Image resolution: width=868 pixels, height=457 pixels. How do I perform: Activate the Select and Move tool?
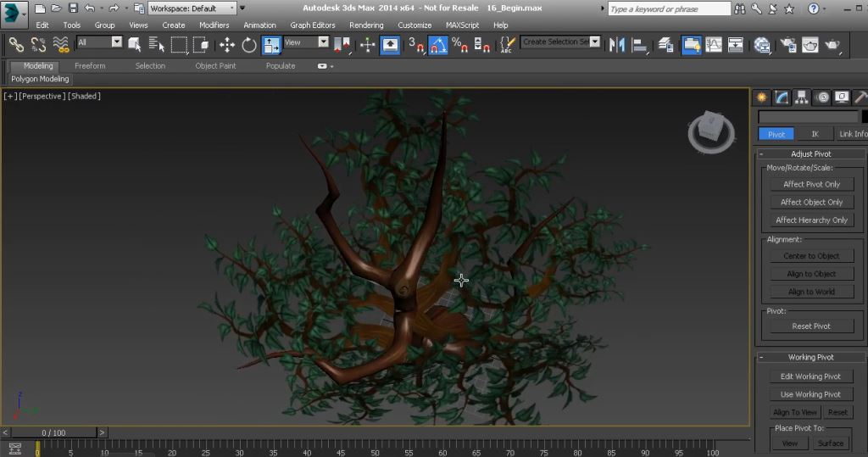(x=226, y=44)
